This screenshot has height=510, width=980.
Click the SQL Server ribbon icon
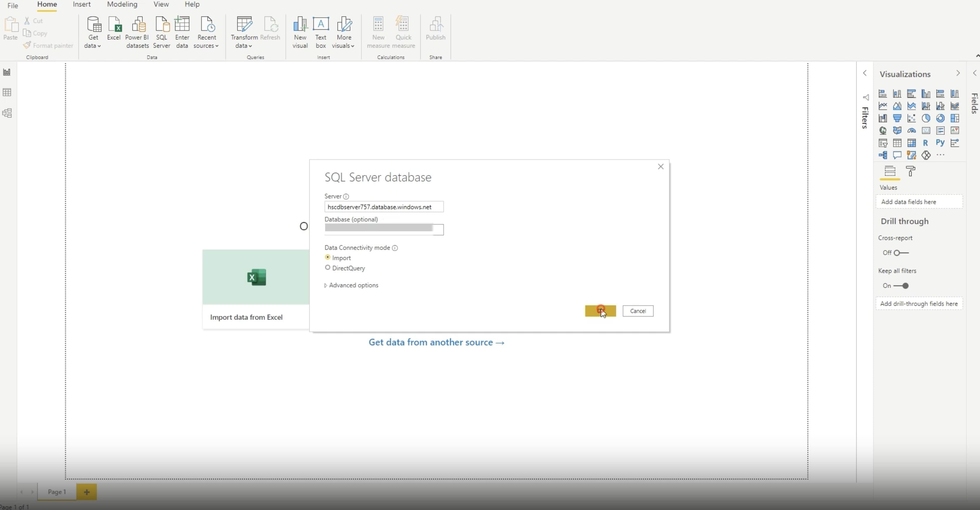pos(162,32)
